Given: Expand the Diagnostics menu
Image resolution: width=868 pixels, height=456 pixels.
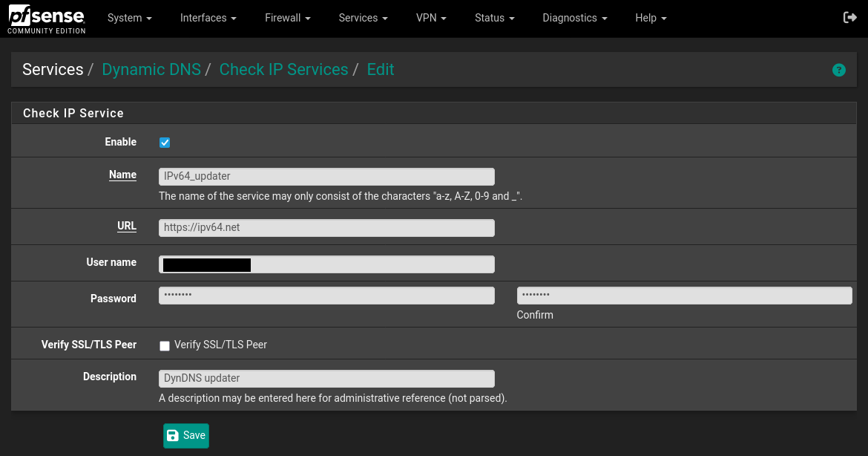Looking at the screenshot, I should pos(575,18).
